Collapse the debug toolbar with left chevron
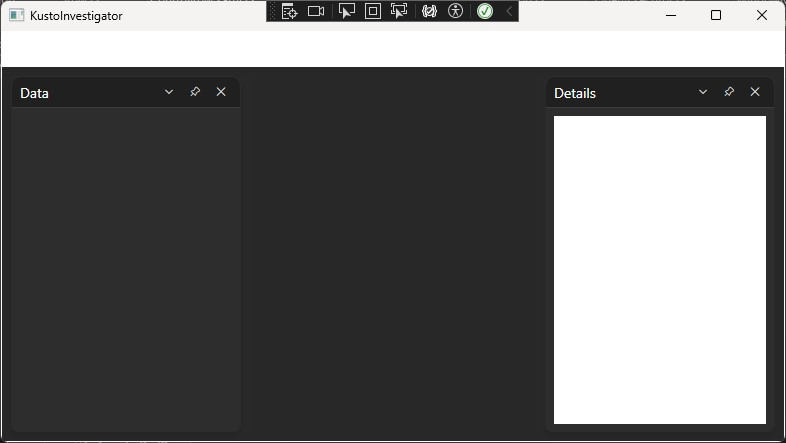The width and height of the screenshot is (786, 443). (509, 11)
